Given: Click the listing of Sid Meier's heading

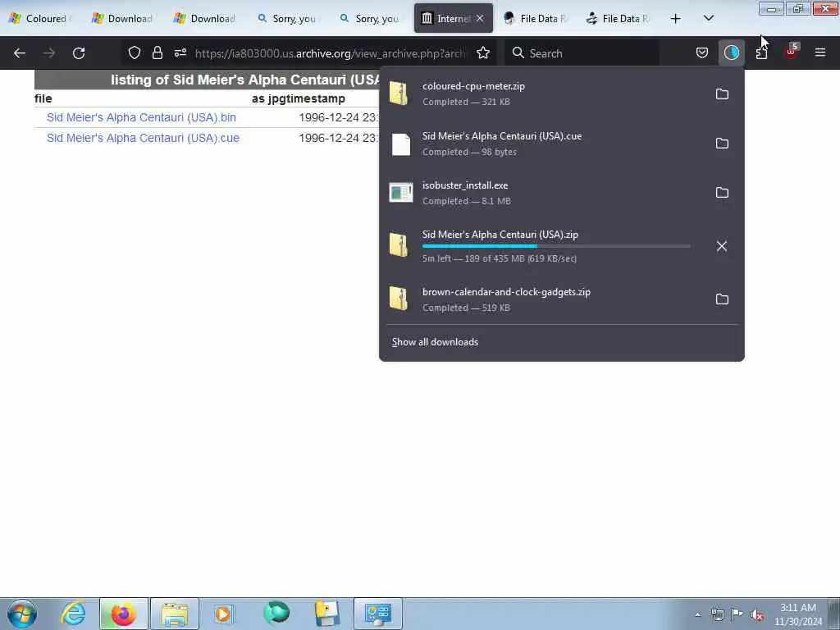Looking at the screenshot, I should [245, 80].
